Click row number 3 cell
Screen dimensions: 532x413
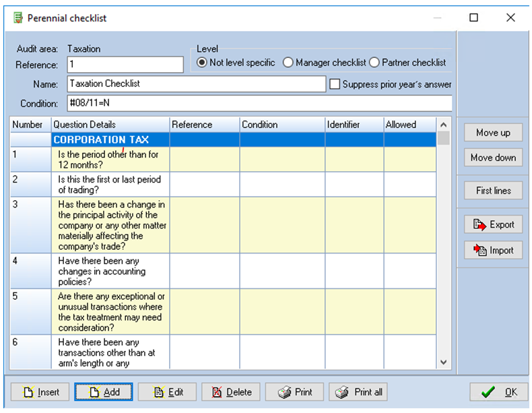point(31,225)
